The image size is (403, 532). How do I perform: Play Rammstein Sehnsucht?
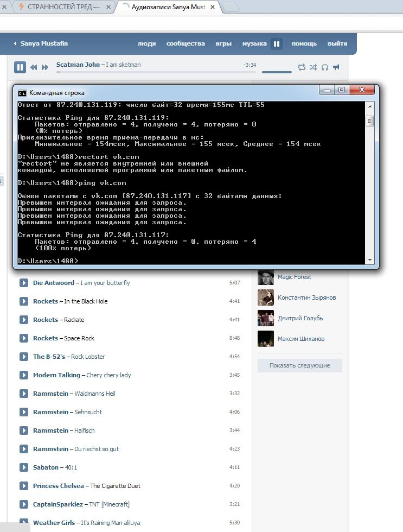coord(24,412)
